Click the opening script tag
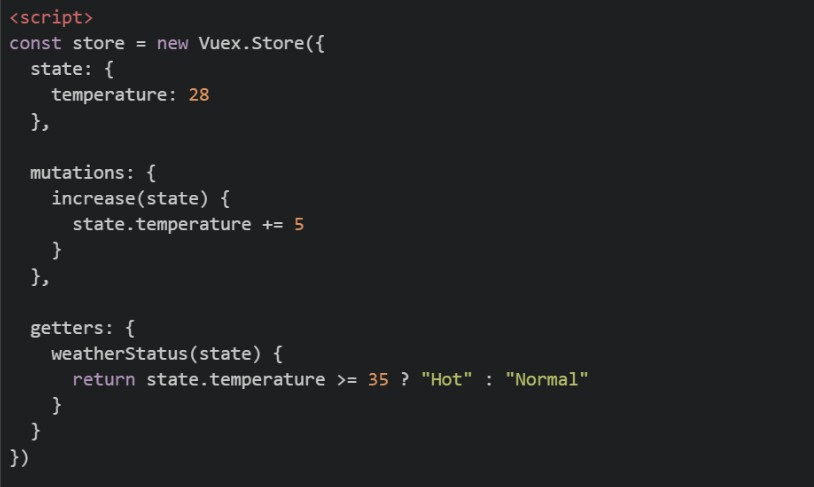Screen dimensions: 814x487 (51, 18)
